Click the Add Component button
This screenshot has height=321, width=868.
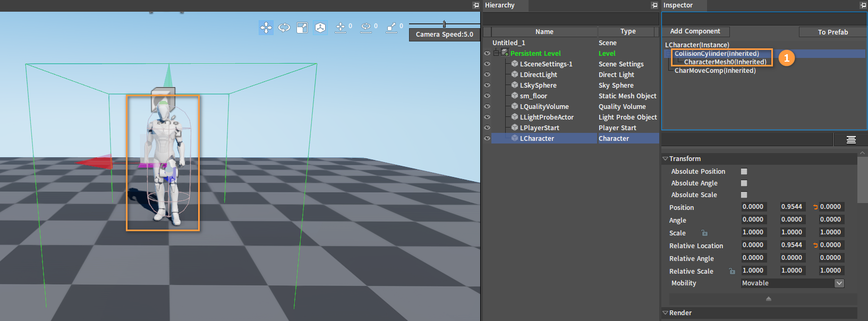click(x=695, y=32)
